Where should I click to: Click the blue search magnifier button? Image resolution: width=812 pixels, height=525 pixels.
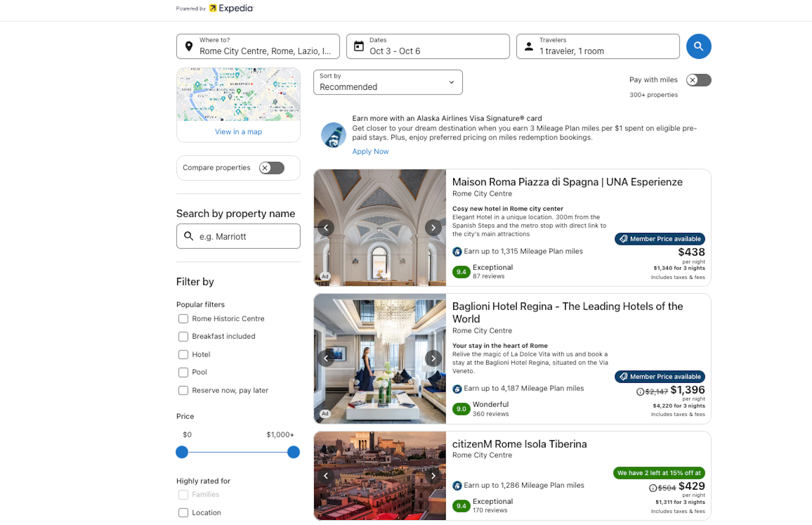coord(698,46)
